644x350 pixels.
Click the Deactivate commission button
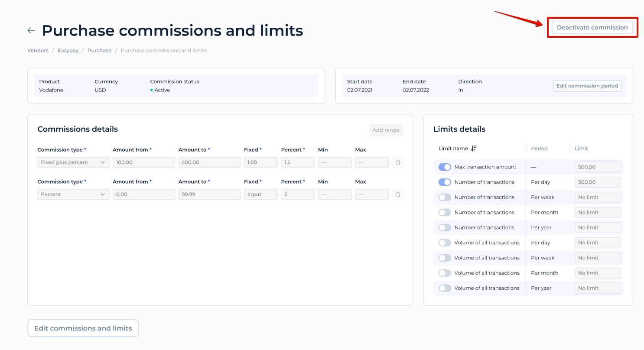click(592, 27)
